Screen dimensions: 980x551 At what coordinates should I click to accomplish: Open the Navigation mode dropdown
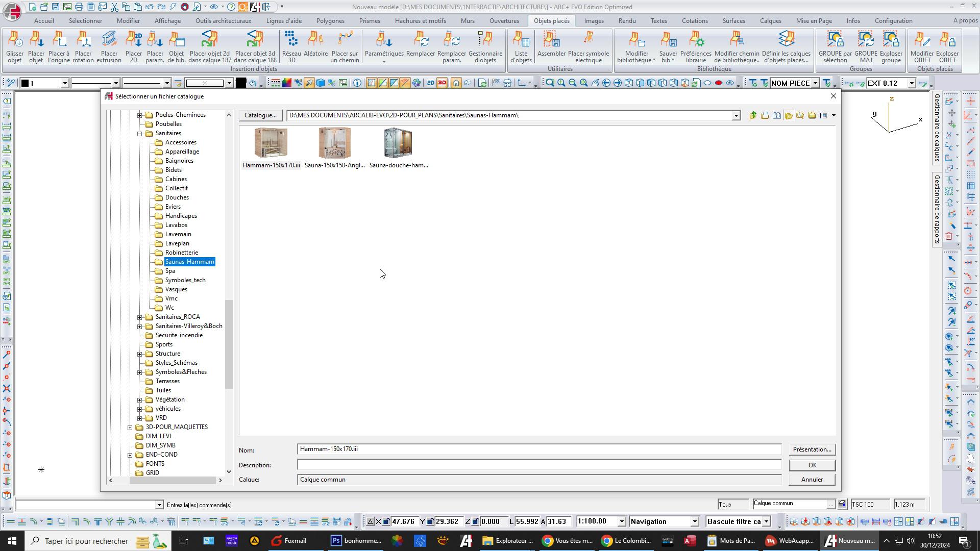(x=694, y=521)
